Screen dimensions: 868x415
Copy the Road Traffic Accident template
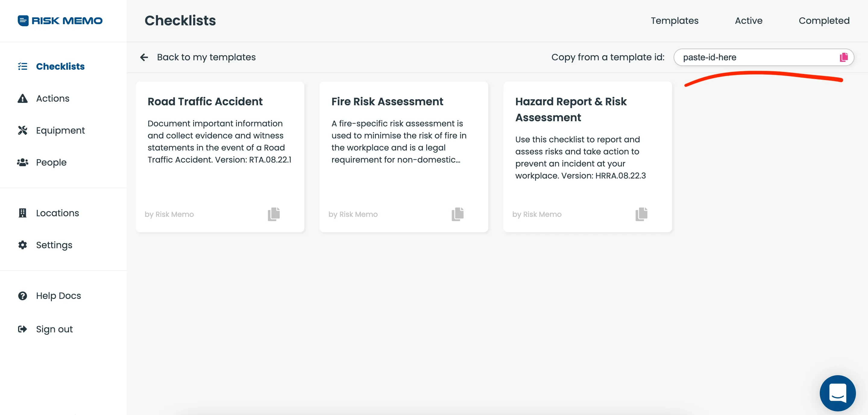274,214
